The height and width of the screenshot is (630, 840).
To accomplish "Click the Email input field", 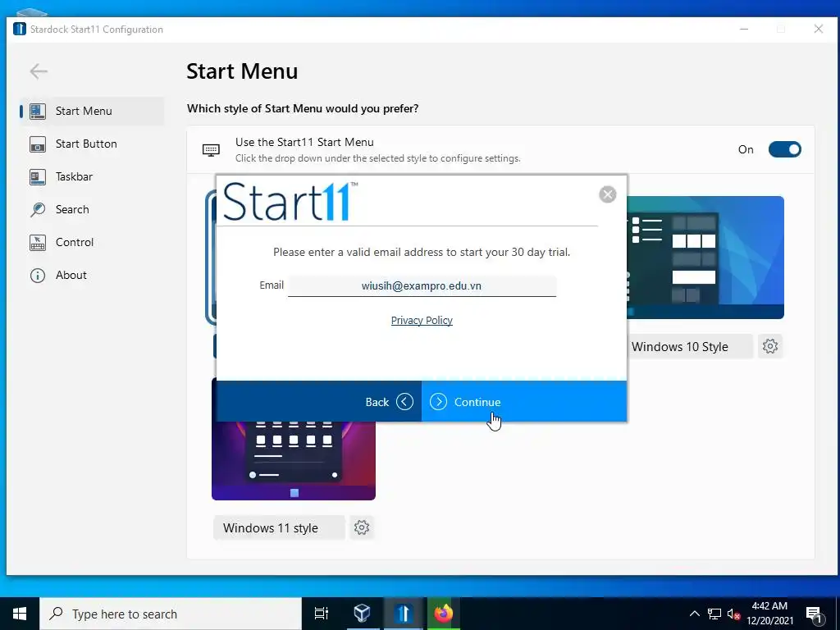I will (x=422, y=285).
